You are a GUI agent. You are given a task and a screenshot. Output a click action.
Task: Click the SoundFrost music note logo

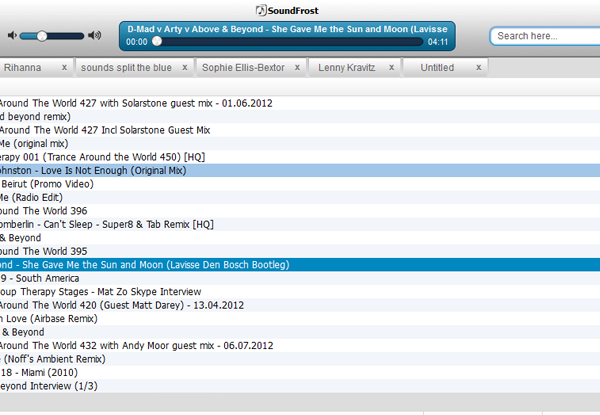261,10
